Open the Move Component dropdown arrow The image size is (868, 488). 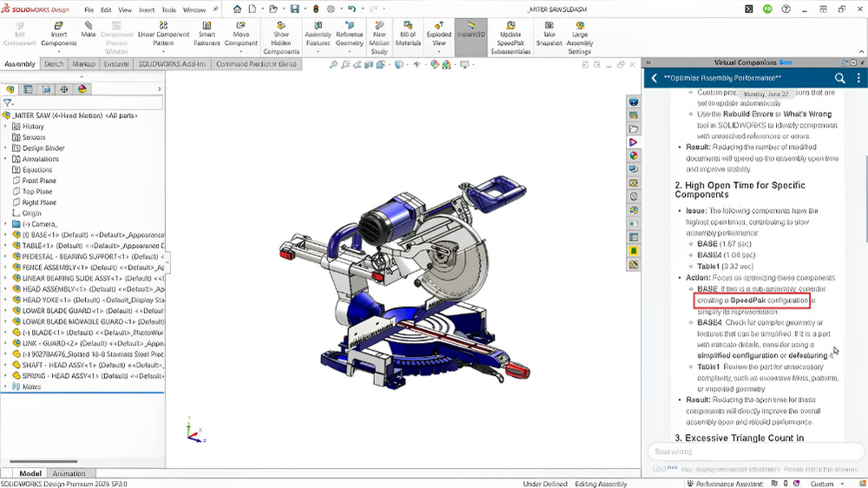pos(240,51)
